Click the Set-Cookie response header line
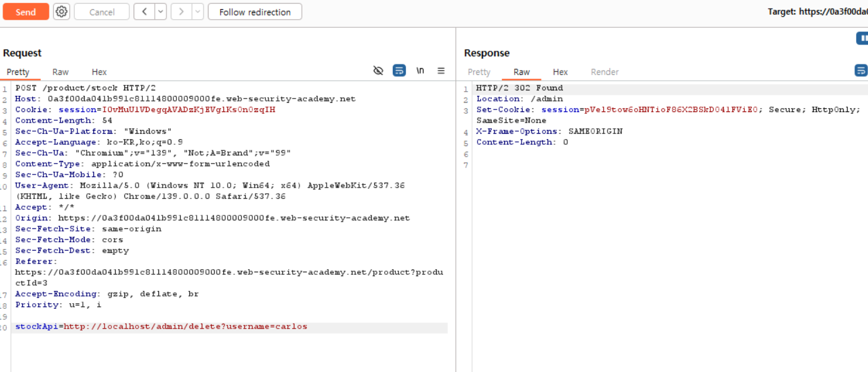Image resolution: width=868 pixels, height=372 pixels. coord(668,115)
